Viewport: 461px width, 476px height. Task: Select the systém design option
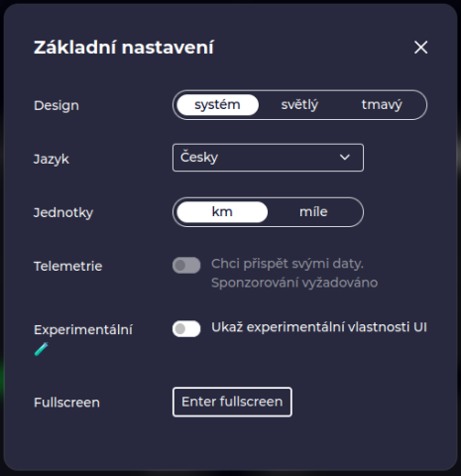pyautogui.click(x=217, y=105)
